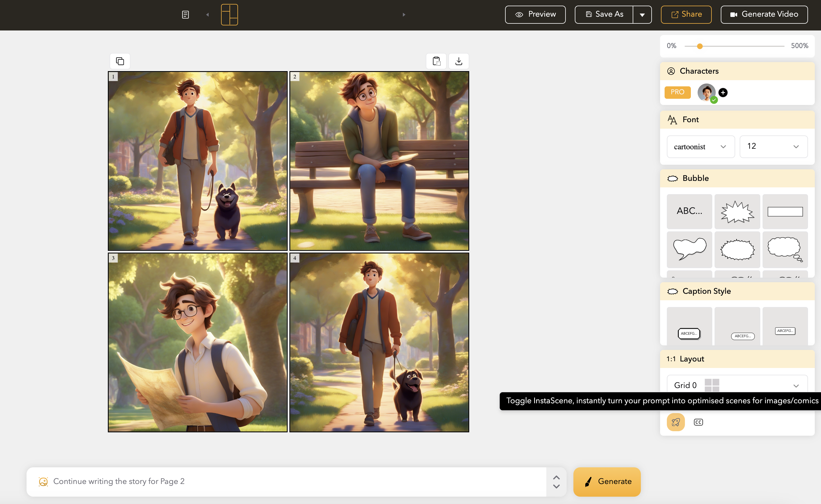The width and height of the screenshot is (821, 504).
Task: Click the copy panels icon above comic
Action: point(120,61)
